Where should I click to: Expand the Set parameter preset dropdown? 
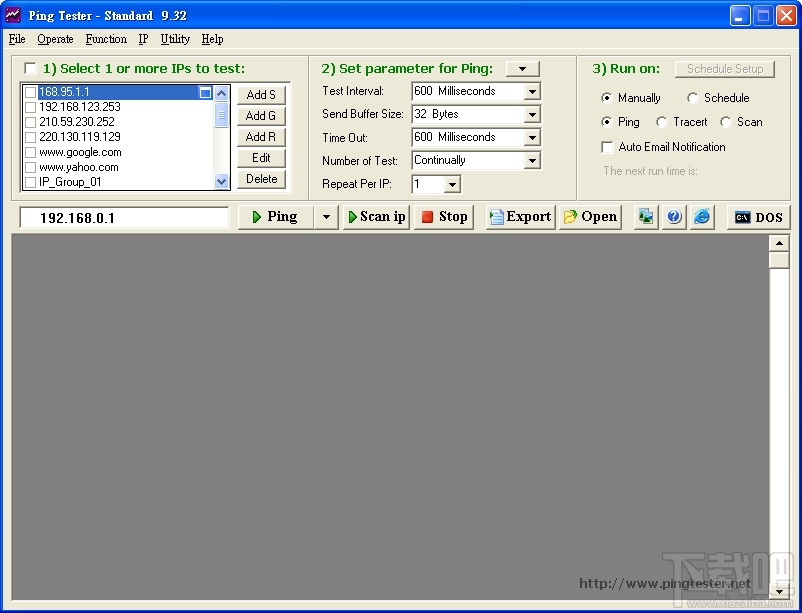(x=522, y=69)
